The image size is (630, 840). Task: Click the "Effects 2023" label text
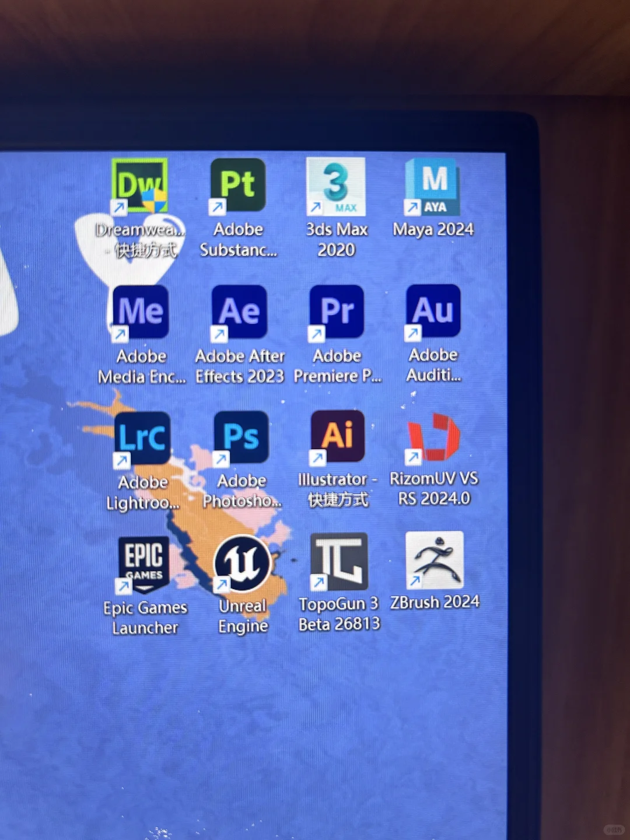(x=240, y=376)
